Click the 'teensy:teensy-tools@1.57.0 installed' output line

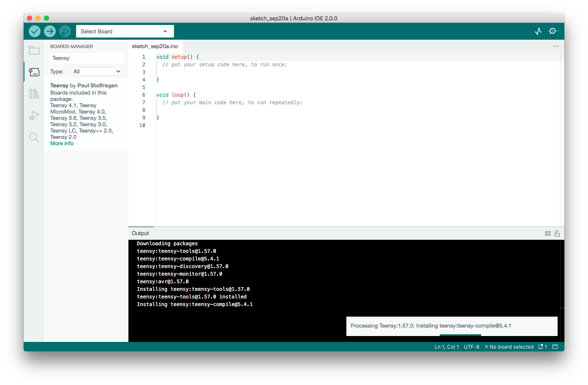pyautogui.click(x=192, y=297)
